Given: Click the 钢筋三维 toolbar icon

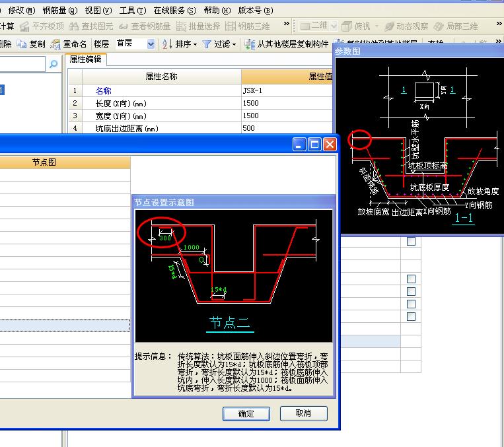Looking at the screenshot, I should pos(230,26).
